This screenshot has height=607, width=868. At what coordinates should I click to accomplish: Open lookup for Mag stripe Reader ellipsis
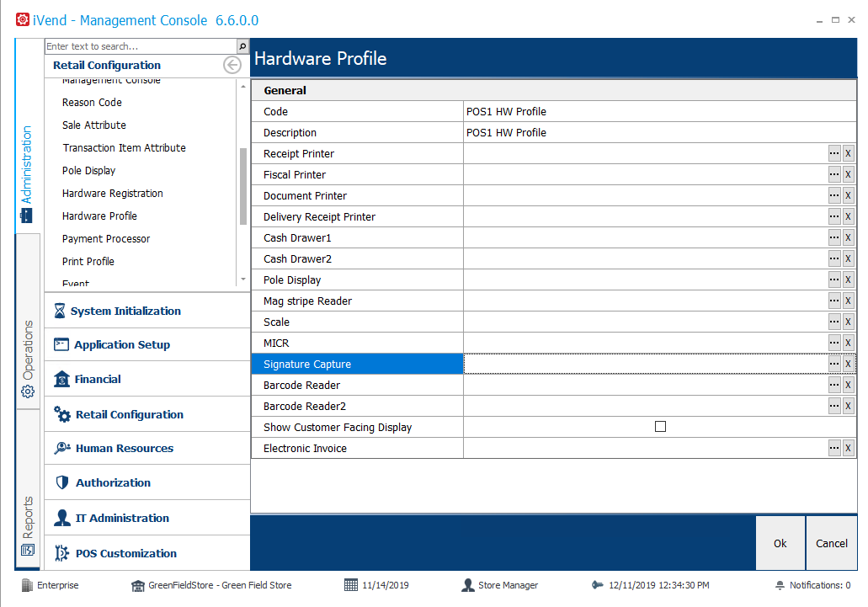(834, 301)
